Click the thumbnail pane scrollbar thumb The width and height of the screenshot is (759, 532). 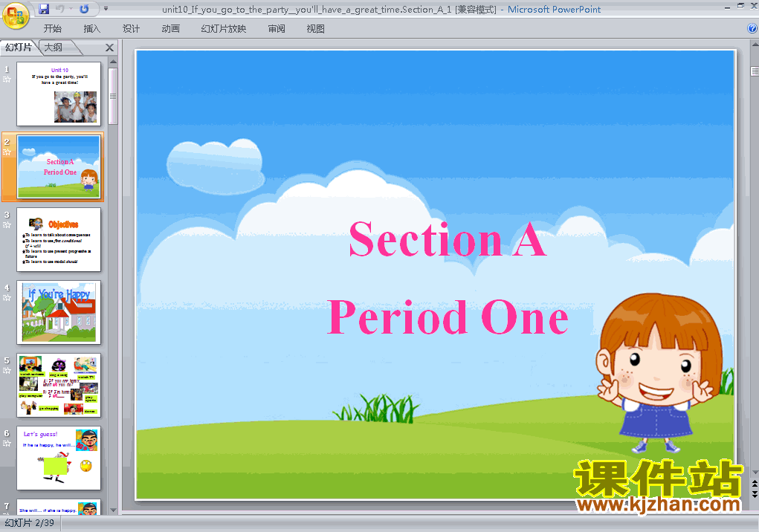tap(113, 96)
